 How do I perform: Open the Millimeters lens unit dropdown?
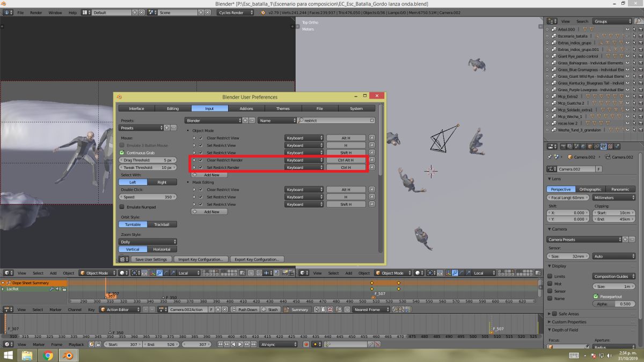click(x=614, y=197)
